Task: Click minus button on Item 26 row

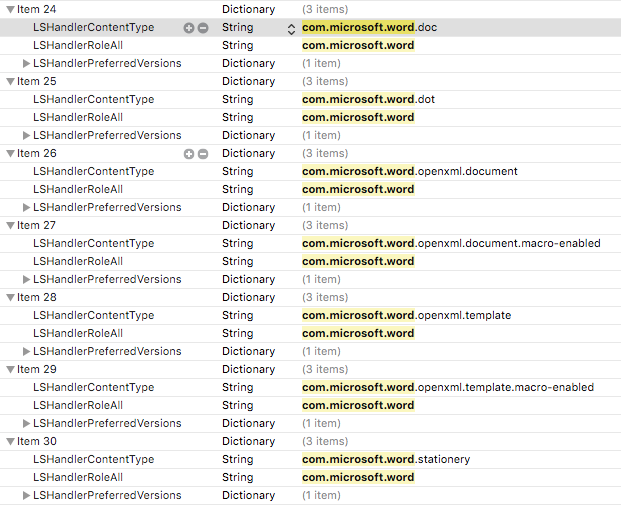Action: pyautogui.click(x=203, y=154)
